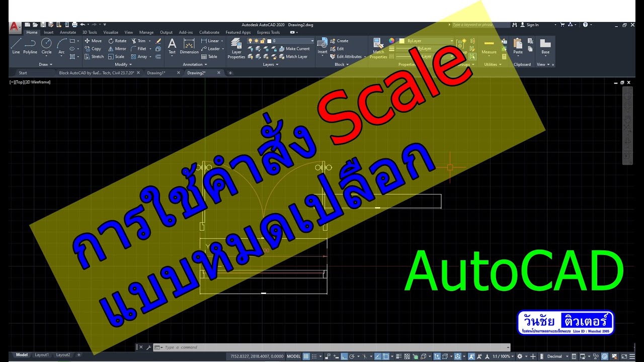Click the Help question mark icon
This screenshot has width=644, height=362.
(x=586, y=25)
